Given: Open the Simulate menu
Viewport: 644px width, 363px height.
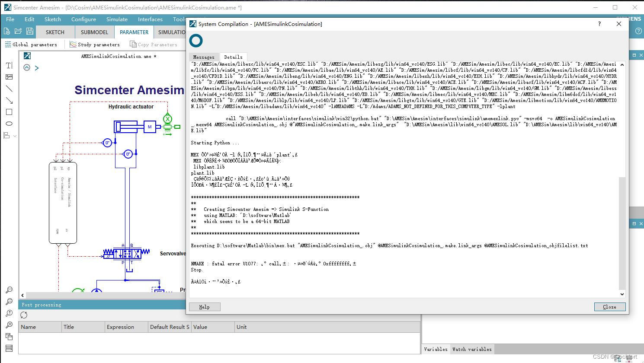Looking at the screenshot, I should tap(117, 19).
